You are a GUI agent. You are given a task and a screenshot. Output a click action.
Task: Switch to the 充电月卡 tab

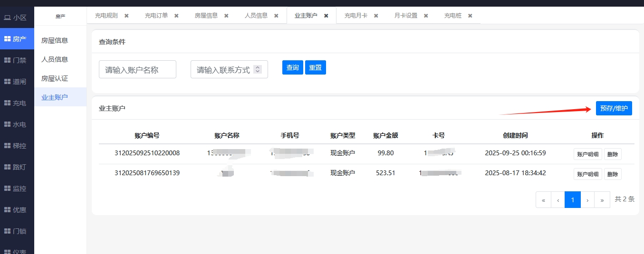point(356,16)
